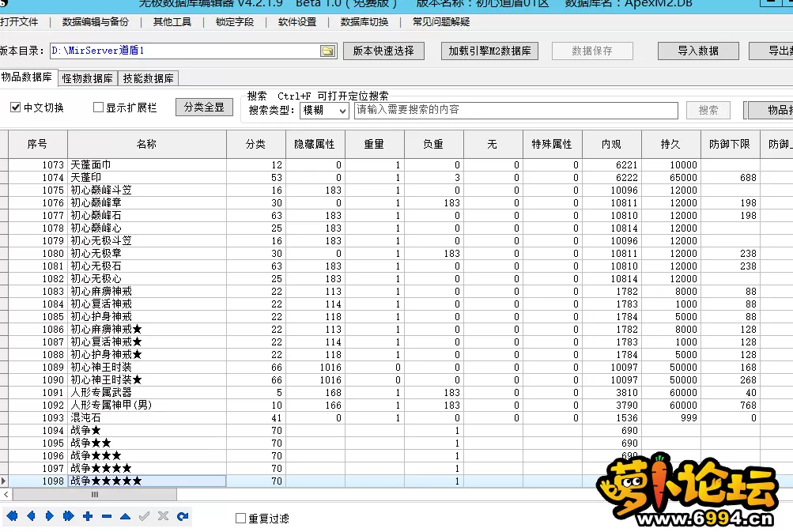Check the 重复过滤 checkbox
Image resolution: width=793 pixels, height=532 pixels.
click(x=240, y=519)
